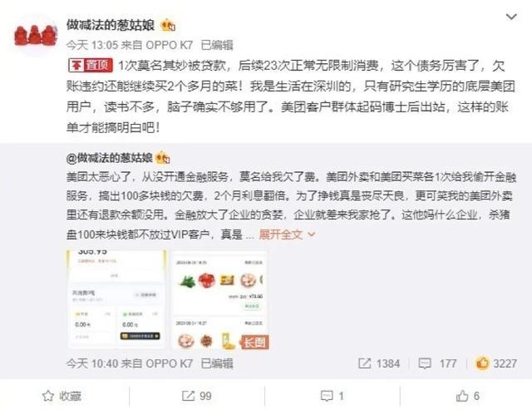This screenshot has width=532, height=410.
Task: Open the first bill screenshot thumbnail
Action: (x=116, y=299)
